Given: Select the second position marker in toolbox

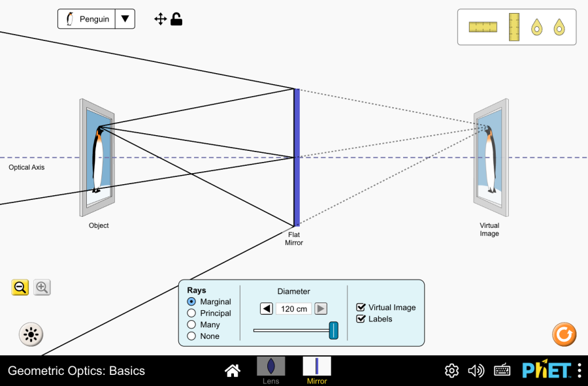Looking at the screenshot, I should point(559,27).
